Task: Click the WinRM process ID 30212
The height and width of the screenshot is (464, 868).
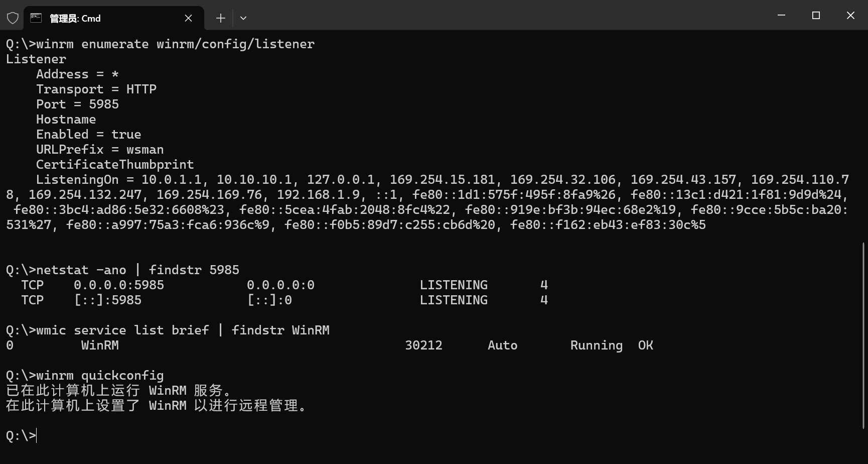Action: point(423,345)
